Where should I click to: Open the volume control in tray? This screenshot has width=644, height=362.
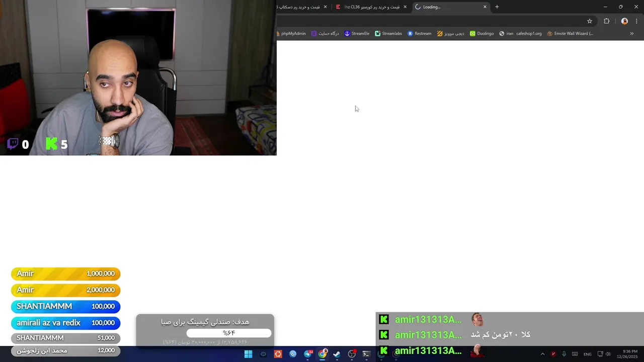point(608,354)
